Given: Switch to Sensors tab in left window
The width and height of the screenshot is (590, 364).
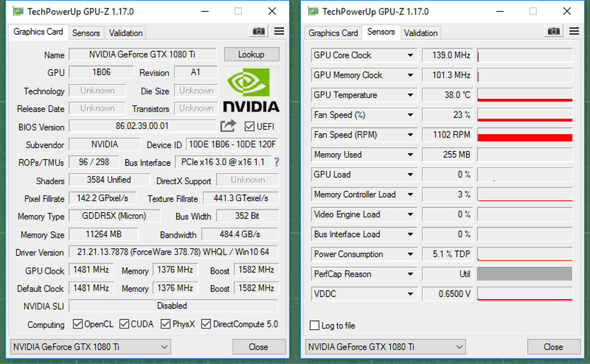Looking at the screenshot, I should [x=86, y=33].
